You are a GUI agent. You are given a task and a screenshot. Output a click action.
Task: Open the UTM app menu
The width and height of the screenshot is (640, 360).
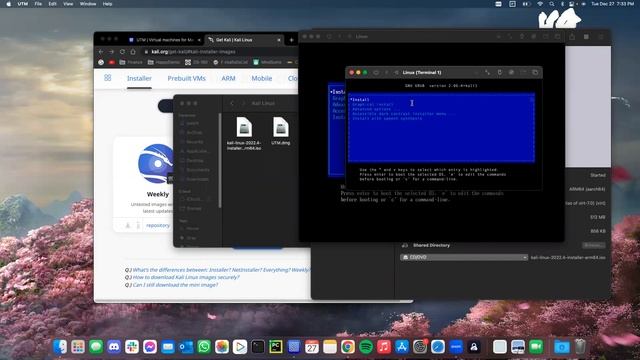coord(23,4)
